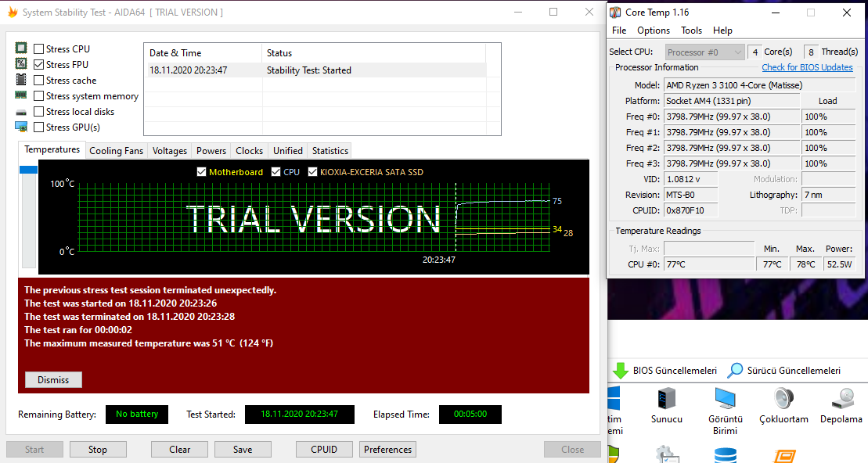
Task: Enable the Stress cache checkbox
Action: 39,81
